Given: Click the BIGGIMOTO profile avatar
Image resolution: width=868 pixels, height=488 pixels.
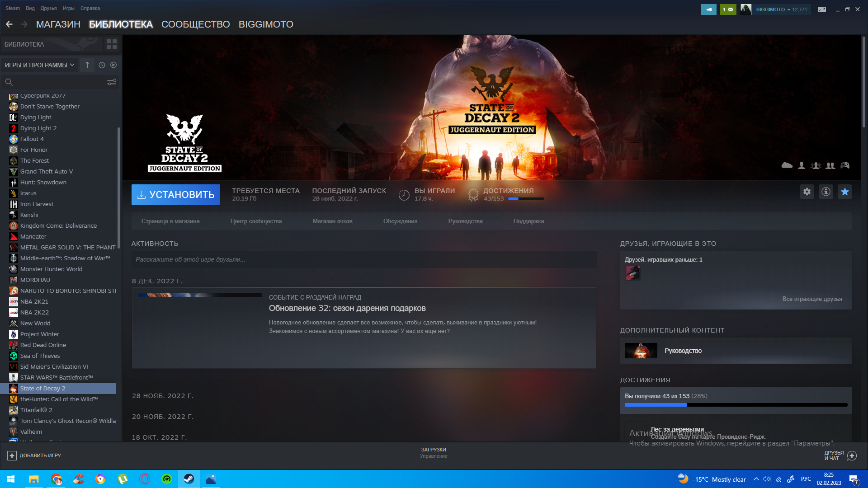Looking at the screenshot, I should point(745,9).
